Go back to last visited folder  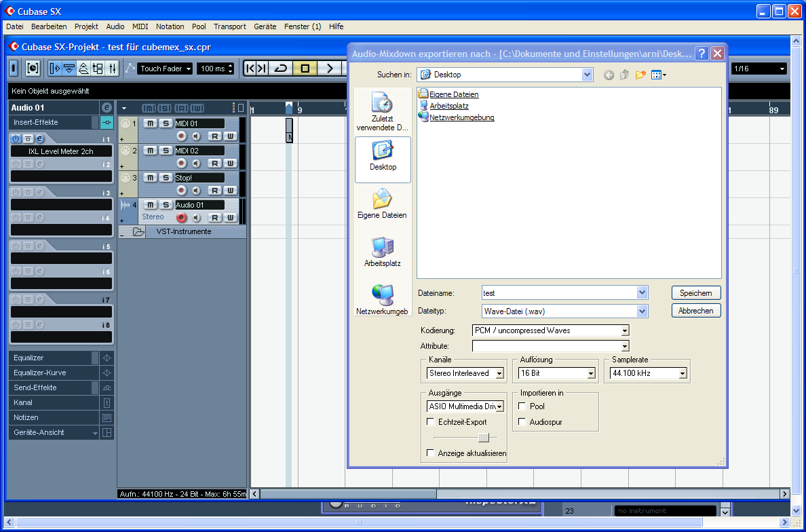[609, 75]
